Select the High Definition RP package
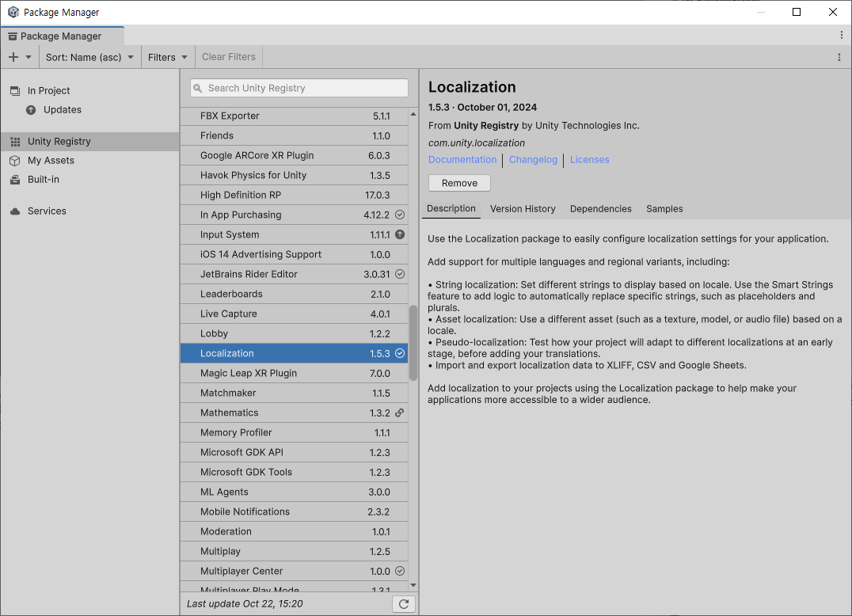This screenshot has width=852, height=616. click(x=294, y=195)
